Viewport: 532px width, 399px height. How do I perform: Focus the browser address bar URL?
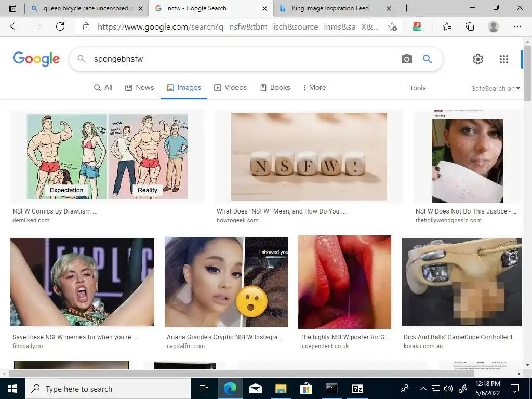pos(238,27)
